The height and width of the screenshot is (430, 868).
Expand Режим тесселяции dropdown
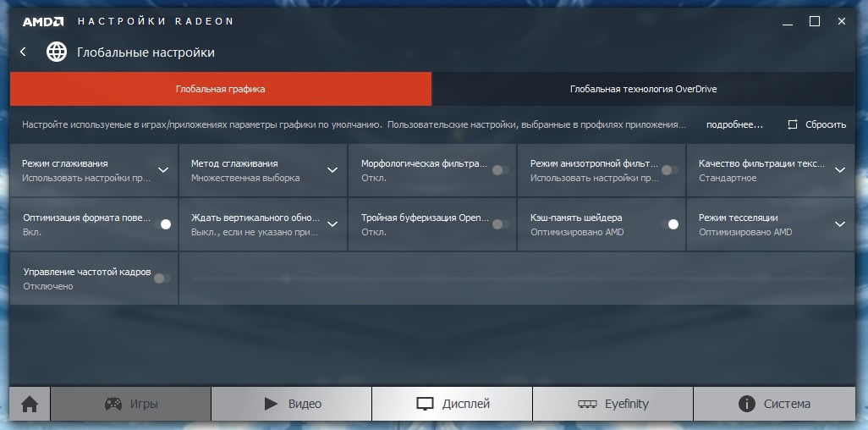click(840, 223)
